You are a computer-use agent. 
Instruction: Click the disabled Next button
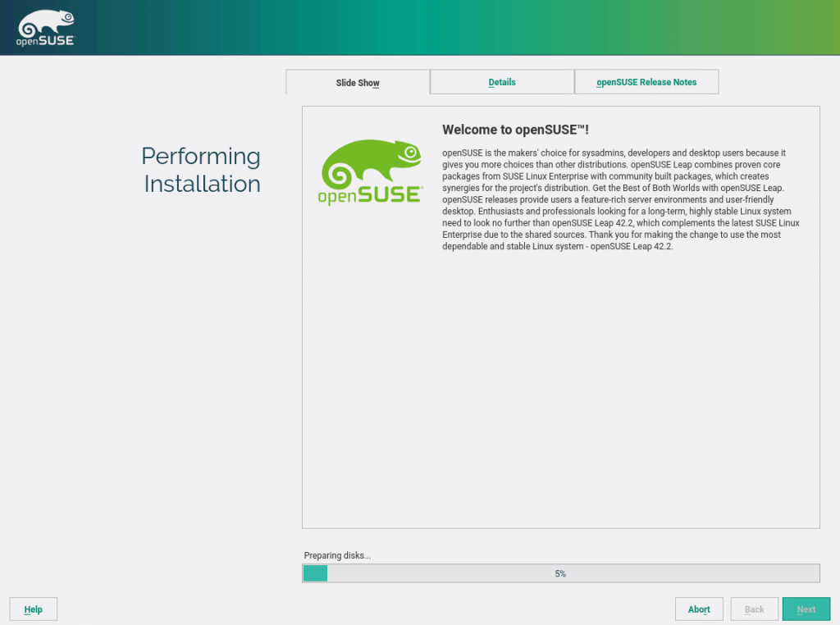806,609
